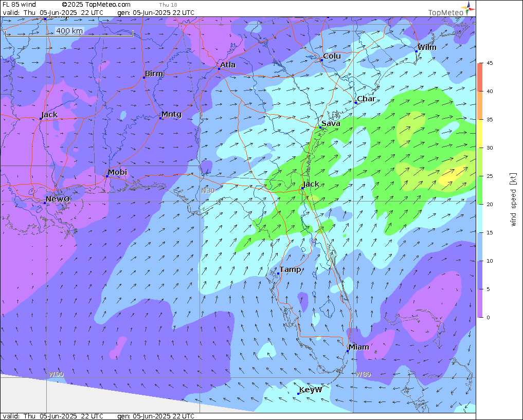Click the Tamp city label

[290, 270]
